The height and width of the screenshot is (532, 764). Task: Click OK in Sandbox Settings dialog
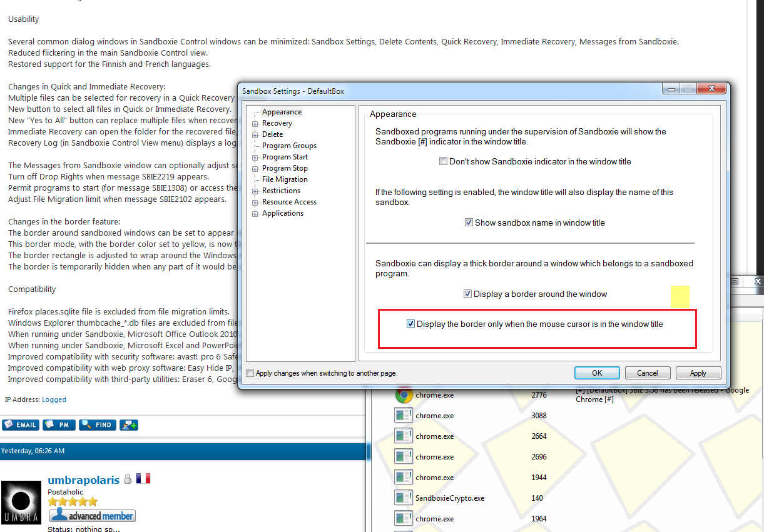(x=597, y=373)
